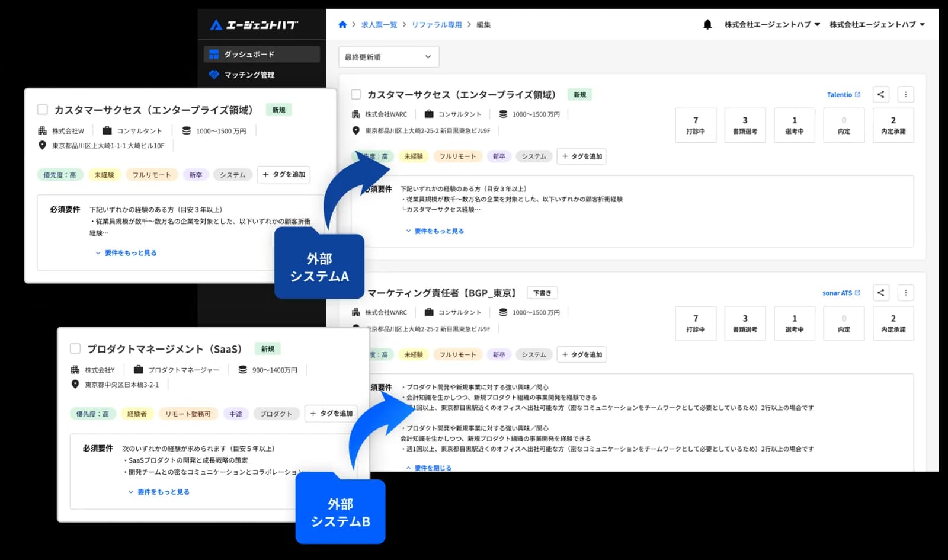
Task: Click salary icon beside 1000〜1500万円 in 株式会社W card
Action: click(187, 130)
